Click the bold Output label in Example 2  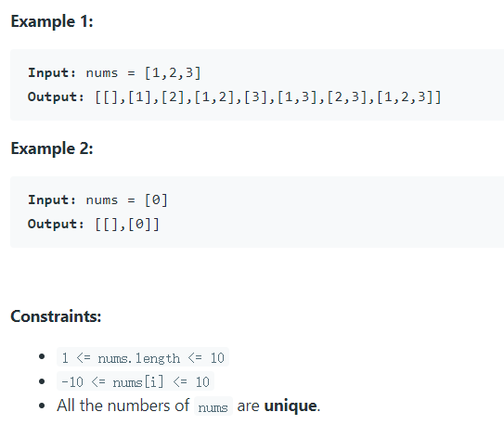[x=56, y=224]
